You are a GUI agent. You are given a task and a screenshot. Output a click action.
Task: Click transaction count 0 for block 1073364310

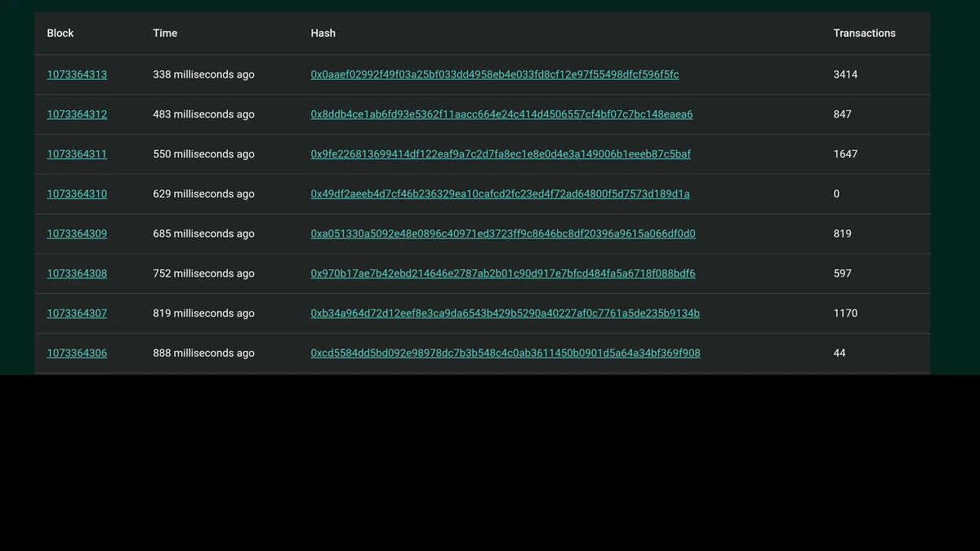(x=836, y=193)
